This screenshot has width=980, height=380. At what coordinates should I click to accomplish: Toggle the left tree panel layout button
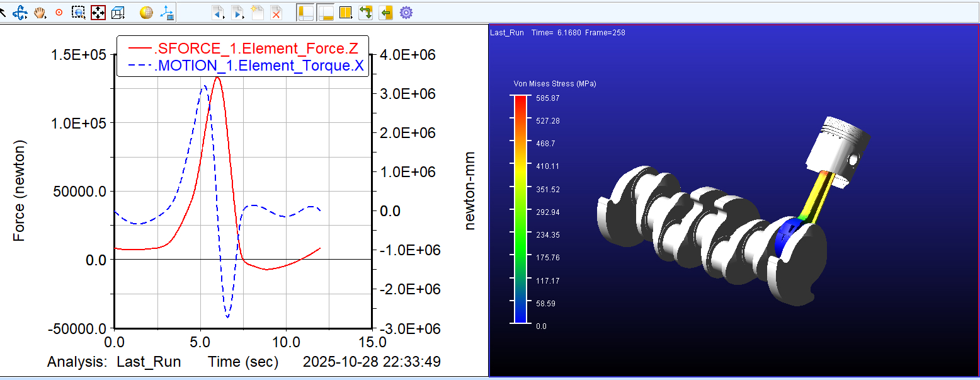tap(305, 12)
